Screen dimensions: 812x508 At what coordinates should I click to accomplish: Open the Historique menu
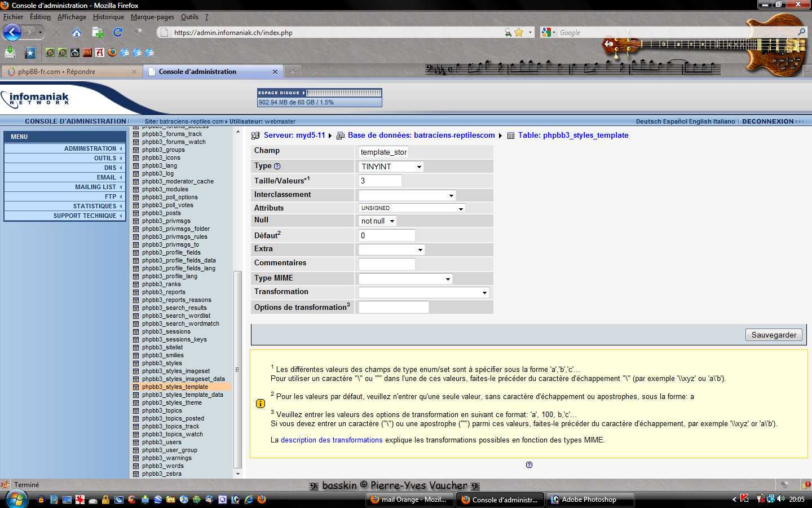108,17
